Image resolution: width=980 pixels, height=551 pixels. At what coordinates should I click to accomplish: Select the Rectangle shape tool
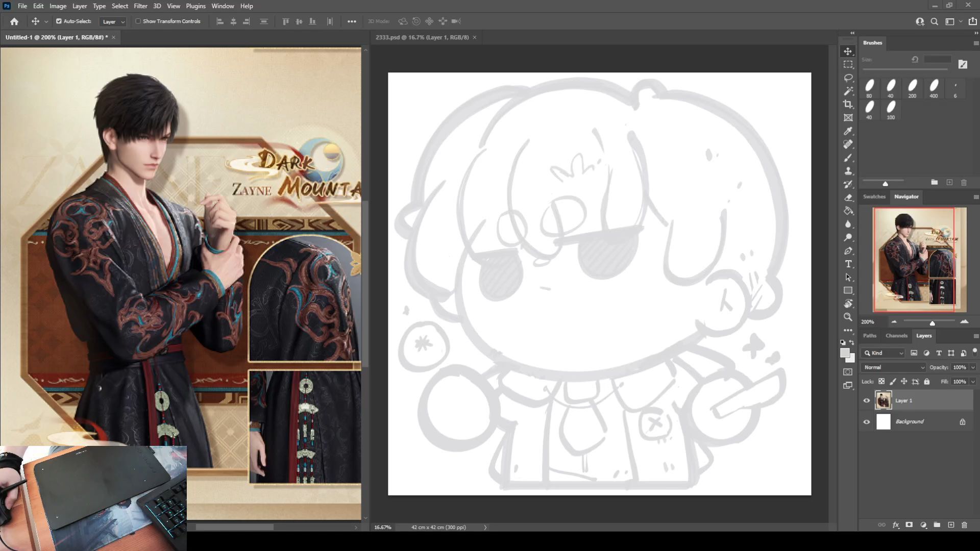[x=848, y=290]
